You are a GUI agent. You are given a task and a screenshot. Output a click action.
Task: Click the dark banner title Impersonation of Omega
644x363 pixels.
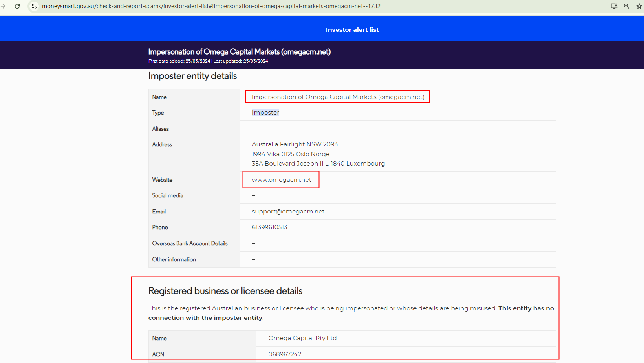(239, 52)
